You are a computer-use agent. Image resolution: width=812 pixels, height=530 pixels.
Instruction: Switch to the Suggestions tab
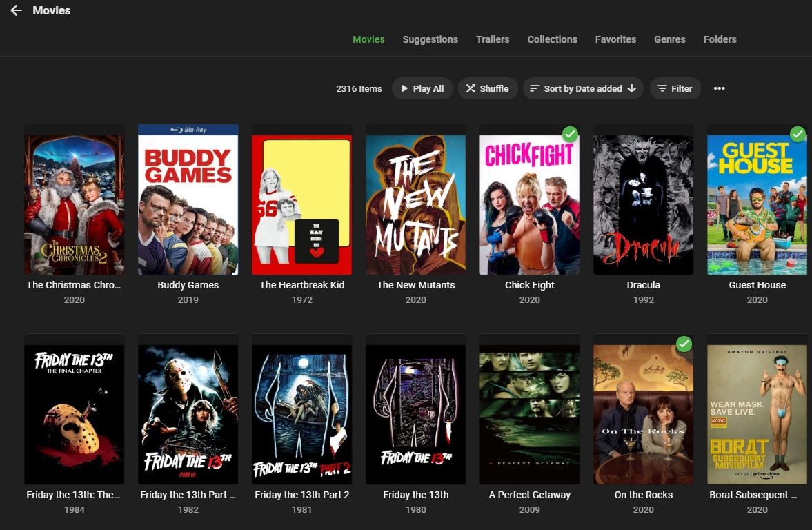(x=430, y=39)
